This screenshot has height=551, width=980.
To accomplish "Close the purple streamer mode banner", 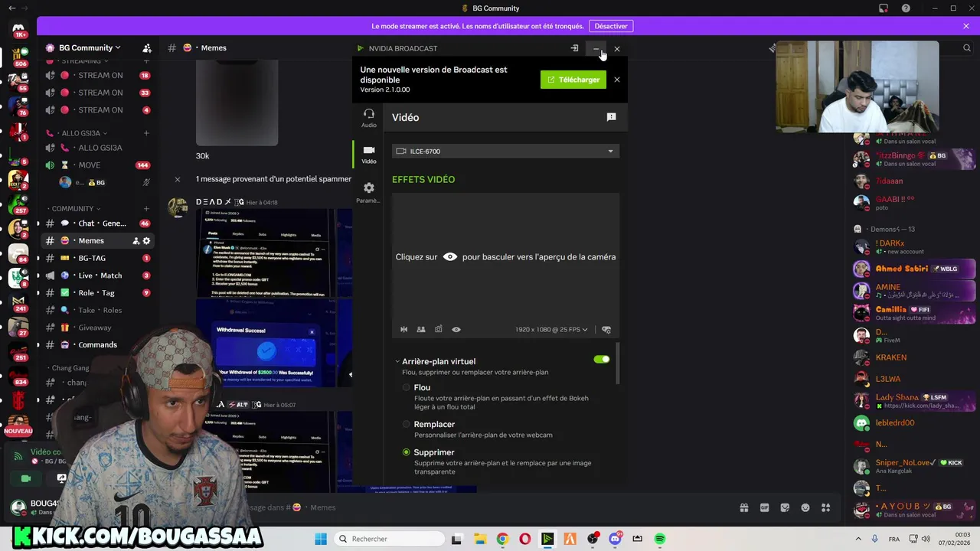I will (x=966, y=26).
